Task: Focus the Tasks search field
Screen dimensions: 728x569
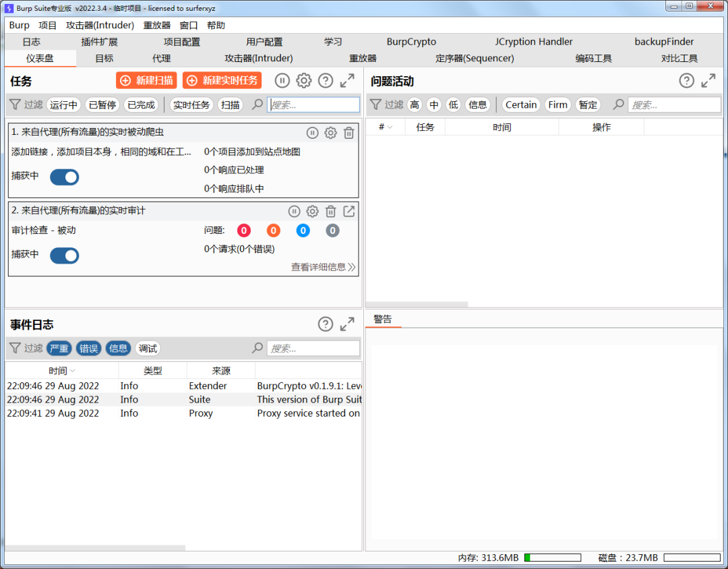Action: pyautogui.click(x=314, y=105)
